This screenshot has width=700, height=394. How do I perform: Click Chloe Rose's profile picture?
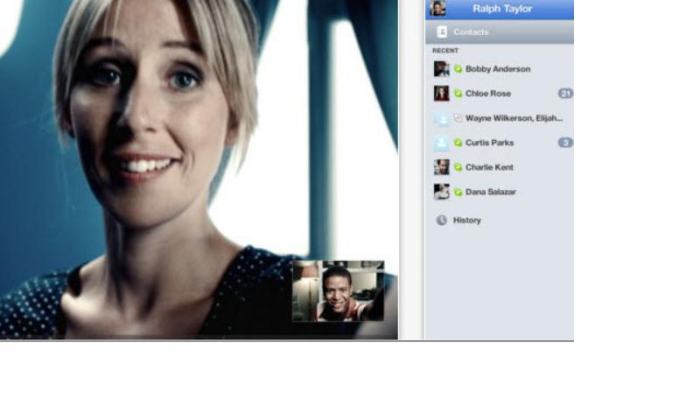point(442,93)
